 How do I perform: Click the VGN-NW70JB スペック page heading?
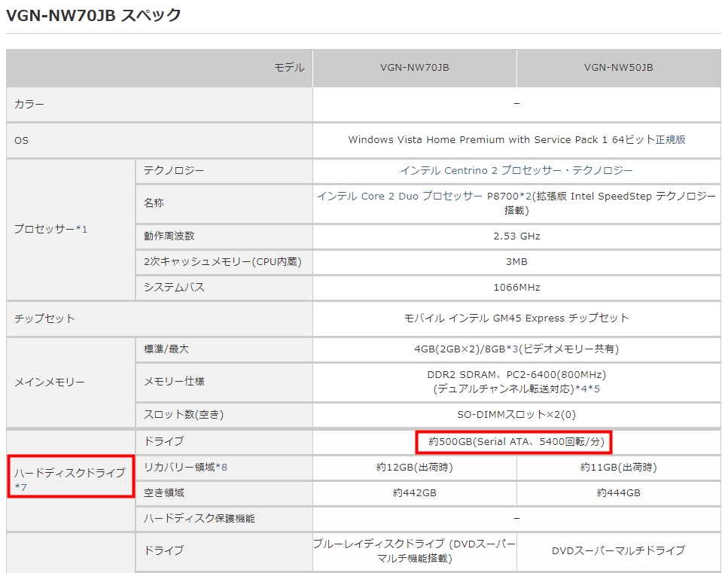pos(93,15)
